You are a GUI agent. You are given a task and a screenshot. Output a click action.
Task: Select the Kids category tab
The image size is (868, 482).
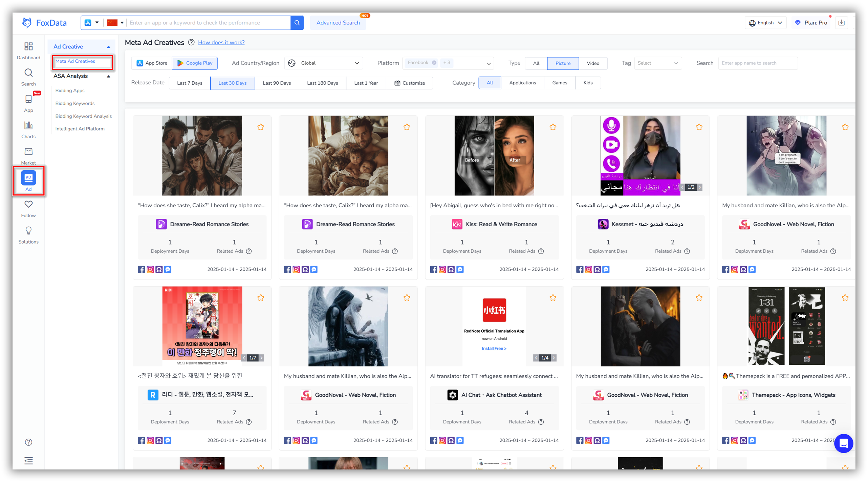coord(588,83)
